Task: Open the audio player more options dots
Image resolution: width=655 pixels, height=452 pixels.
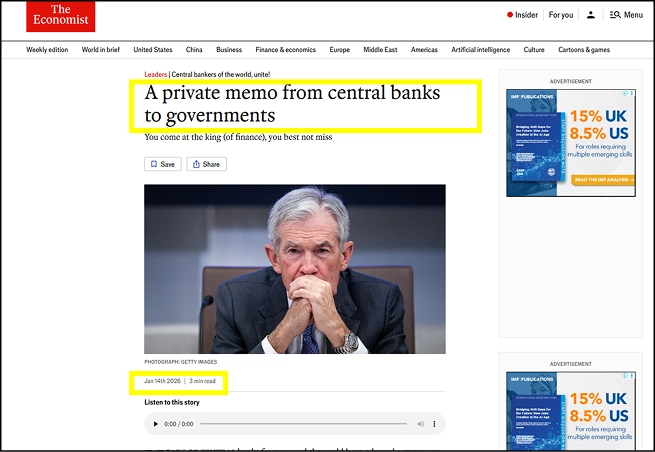Action: coord(434,424)
